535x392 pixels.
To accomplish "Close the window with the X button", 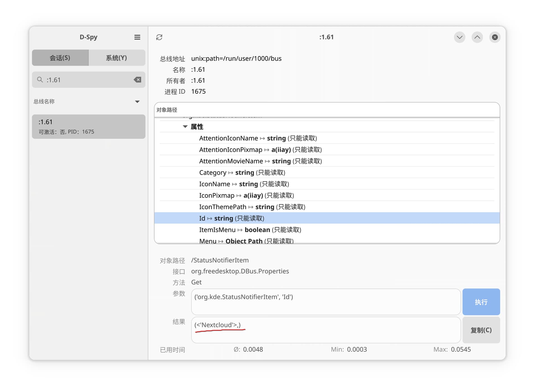I will tap(495, 37).
